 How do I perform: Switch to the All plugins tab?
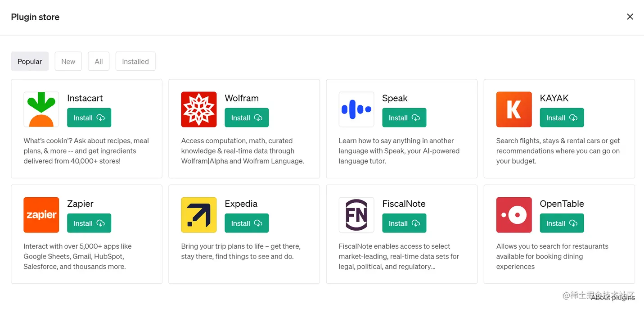[99, 62]
